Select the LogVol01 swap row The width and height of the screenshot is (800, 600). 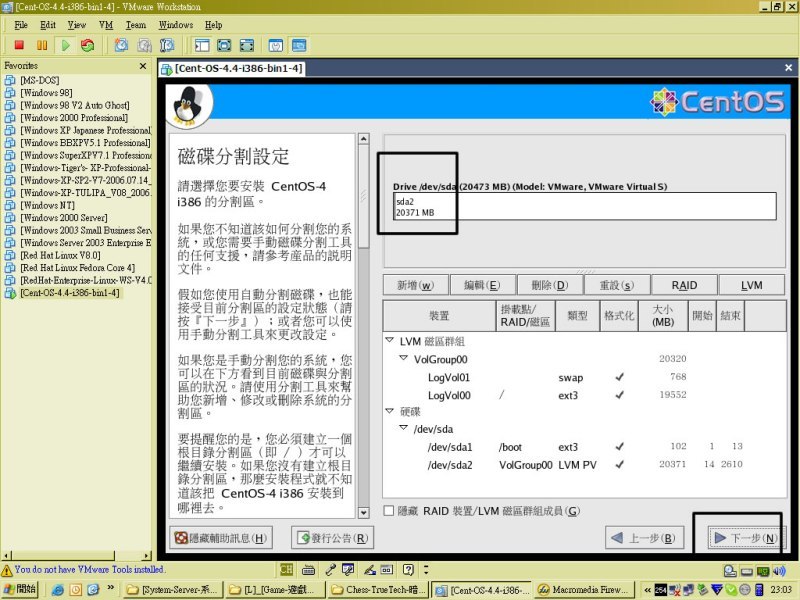coord(584,378)
